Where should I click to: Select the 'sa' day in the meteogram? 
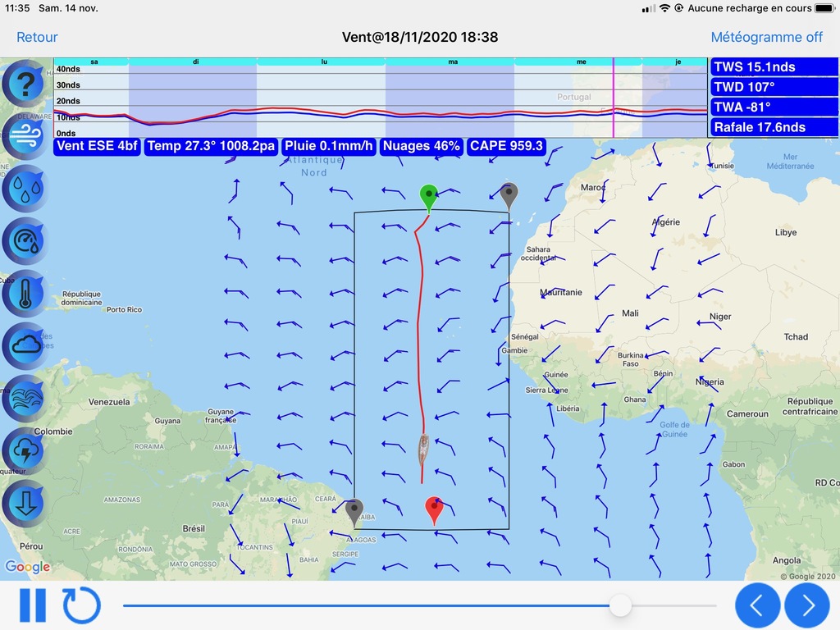[x=94, y=62]
